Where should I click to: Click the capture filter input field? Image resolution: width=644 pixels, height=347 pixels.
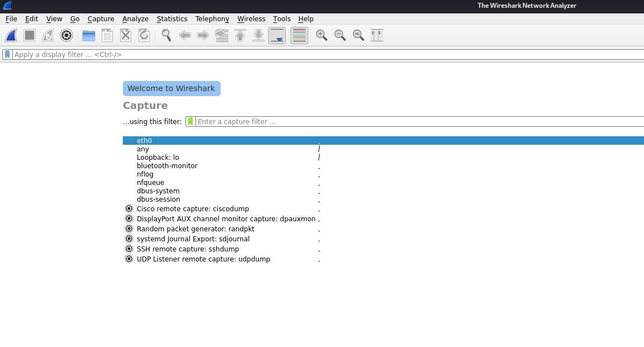pos(420,122)
